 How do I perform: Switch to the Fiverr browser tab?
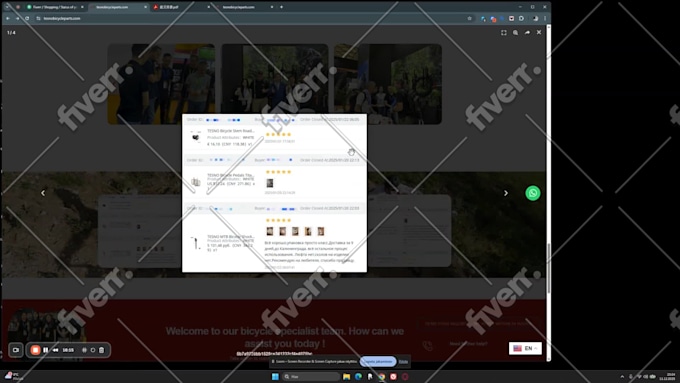click(55, 7)
